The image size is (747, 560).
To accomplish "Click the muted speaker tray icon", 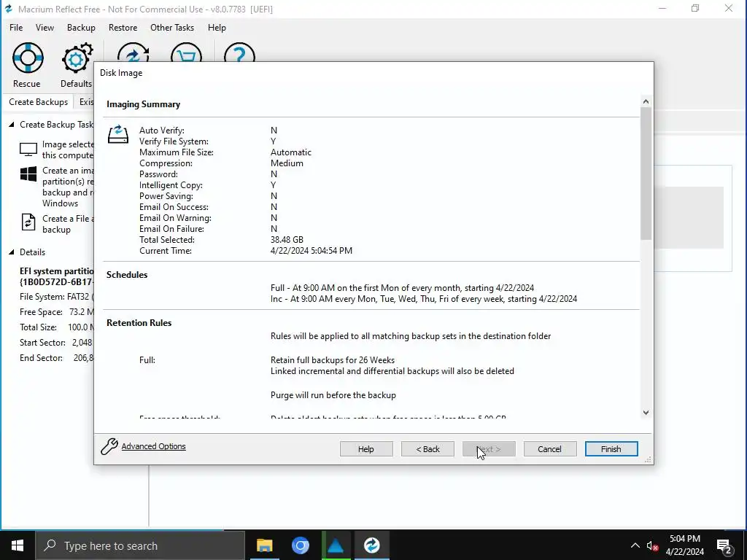I will point(652,545).
